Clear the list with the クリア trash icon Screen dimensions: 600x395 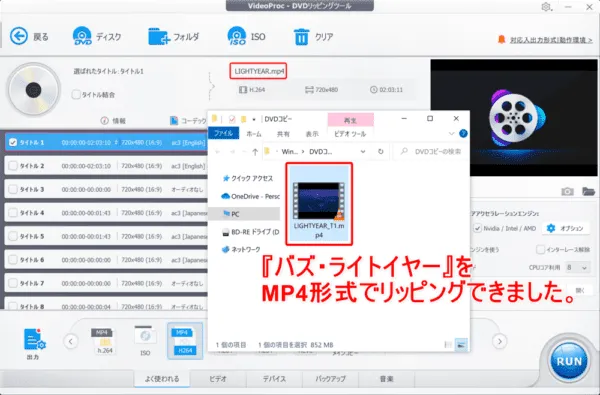(301, 37)
